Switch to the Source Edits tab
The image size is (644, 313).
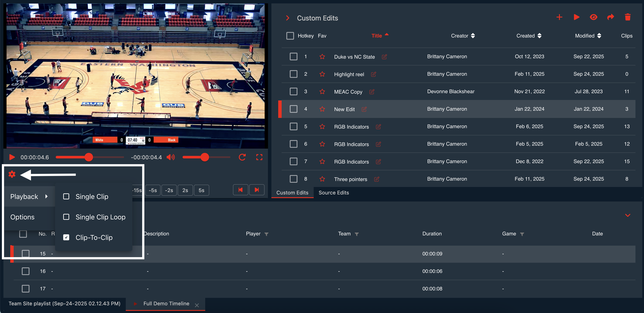[x=334, y=193]
